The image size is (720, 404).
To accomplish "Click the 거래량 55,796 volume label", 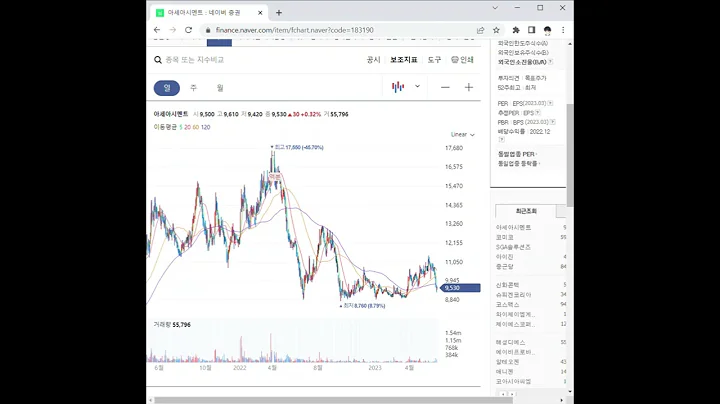I will coord(172,325).
